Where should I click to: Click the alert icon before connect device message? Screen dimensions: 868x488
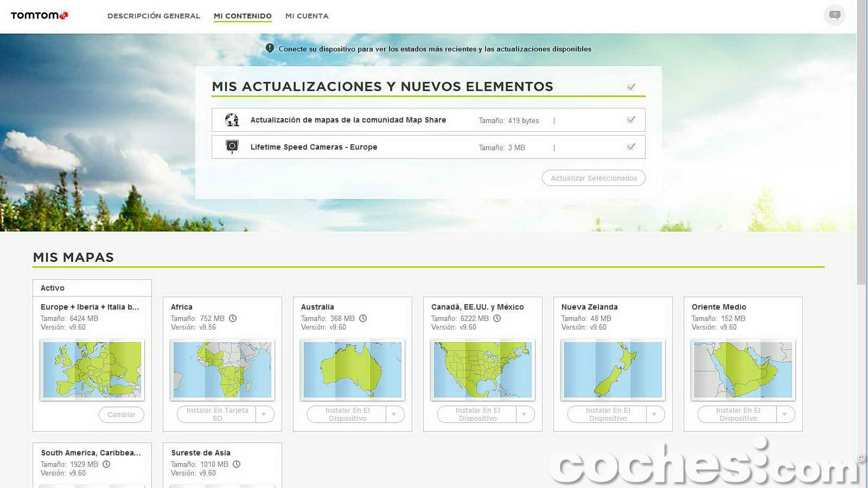(270, 48)
